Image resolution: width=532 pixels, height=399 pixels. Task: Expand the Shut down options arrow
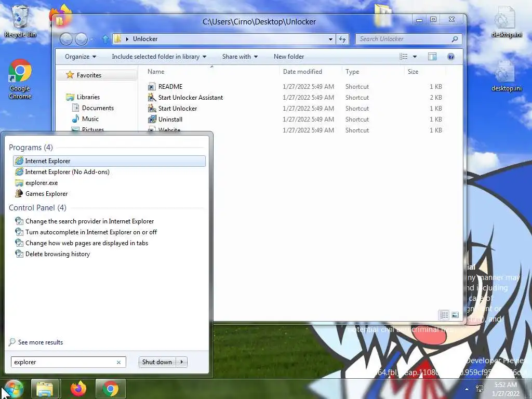182,362
